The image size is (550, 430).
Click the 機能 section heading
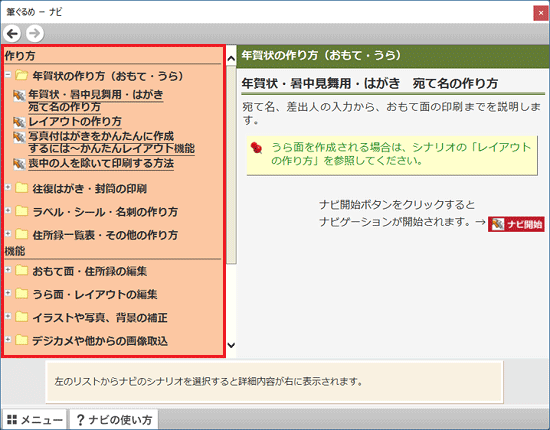tap(15, 251)
